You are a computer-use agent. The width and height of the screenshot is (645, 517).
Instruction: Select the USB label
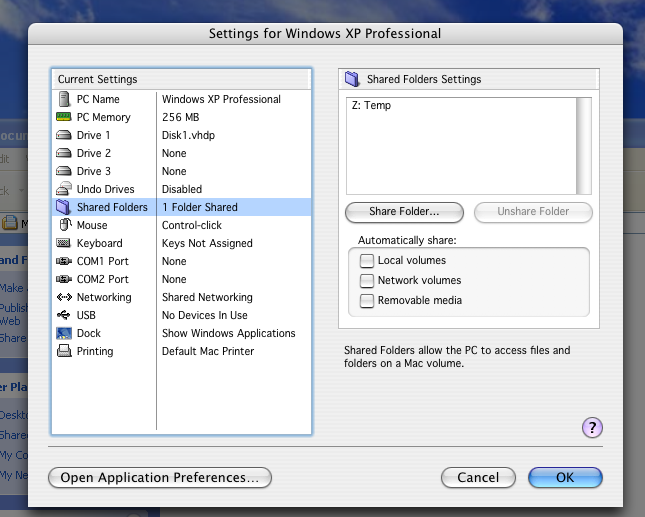pyautogui.click(x=86, y=315)
